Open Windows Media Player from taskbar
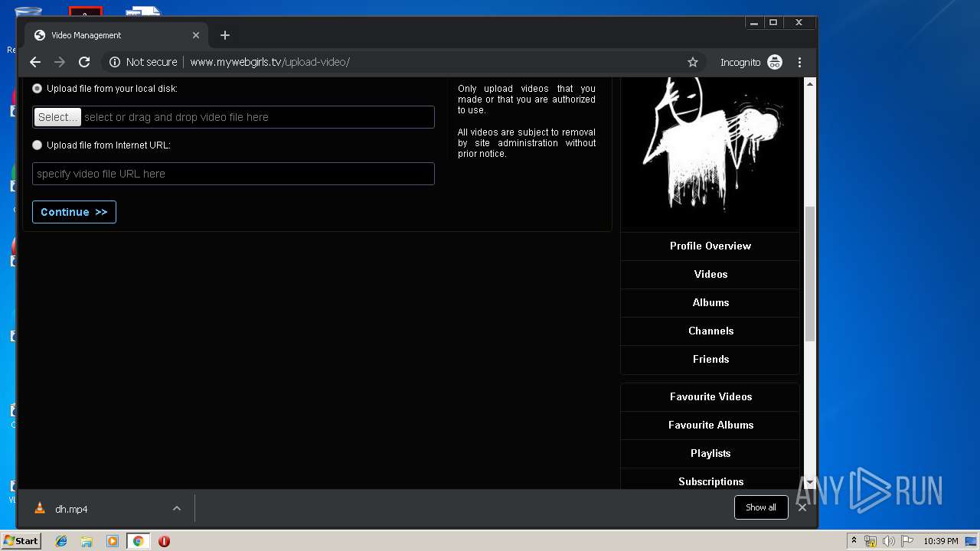 tap(113, 541)
